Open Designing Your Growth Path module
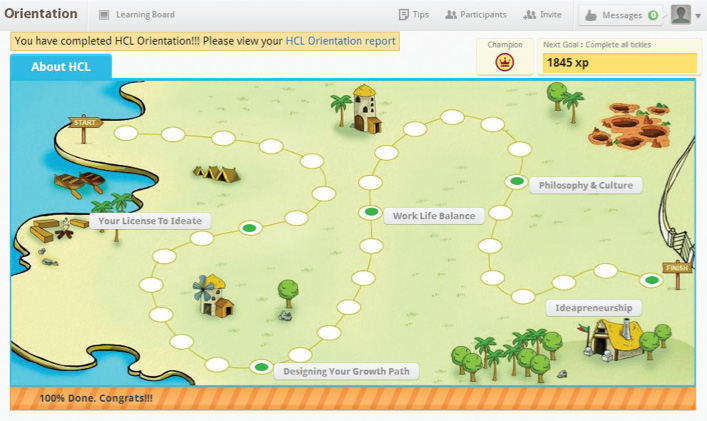707x421 pixels. click(x=346, y=371)
